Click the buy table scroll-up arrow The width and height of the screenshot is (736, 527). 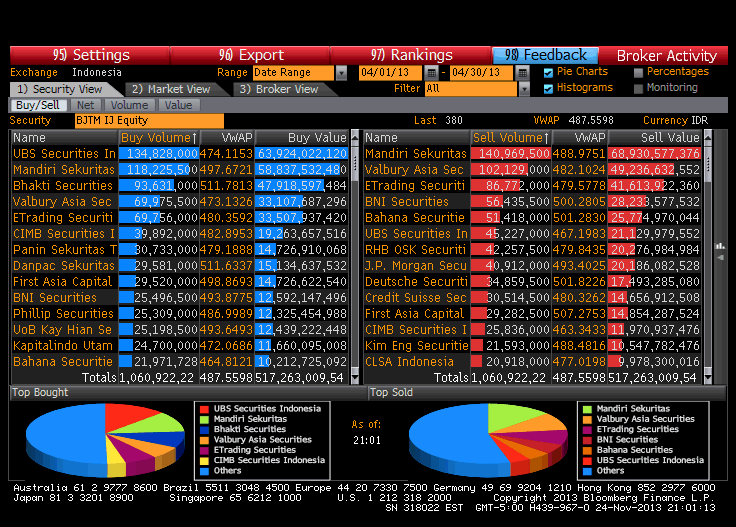[355, 137]
